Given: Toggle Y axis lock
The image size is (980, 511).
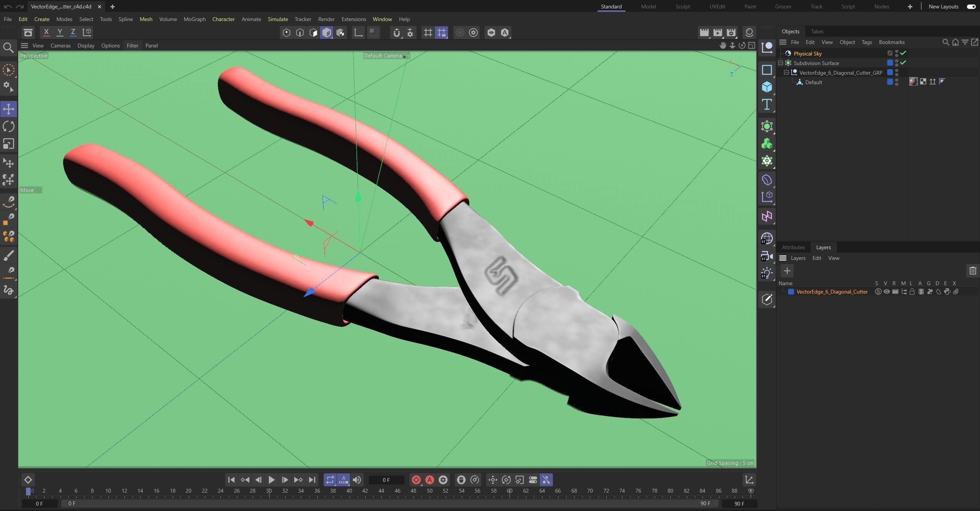Looking at the screenshot, I should click(x=60, y=33).
